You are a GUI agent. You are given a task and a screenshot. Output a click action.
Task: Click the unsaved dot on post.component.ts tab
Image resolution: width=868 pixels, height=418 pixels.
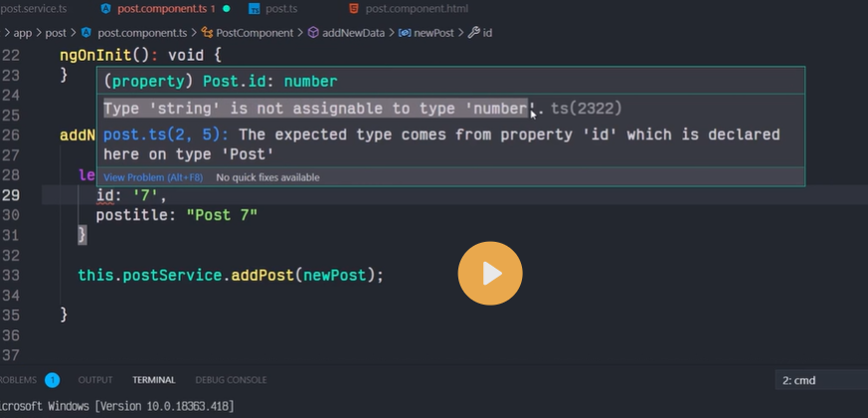point(226,9)
